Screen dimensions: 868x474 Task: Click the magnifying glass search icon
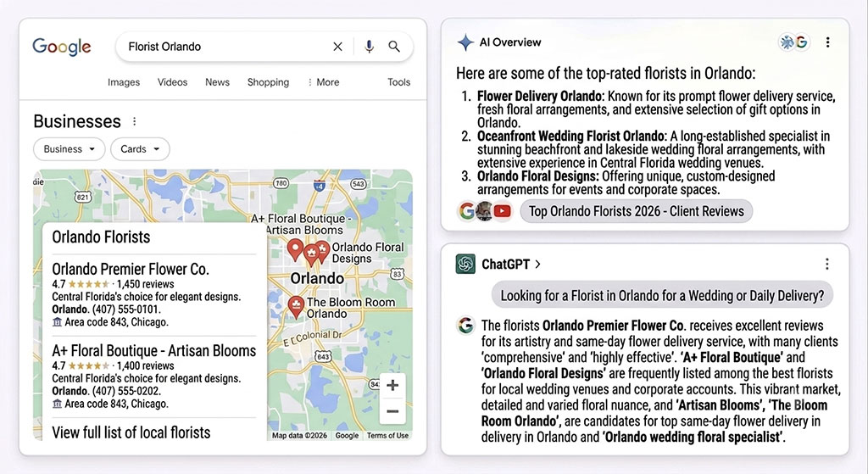[x=394, y=47]
